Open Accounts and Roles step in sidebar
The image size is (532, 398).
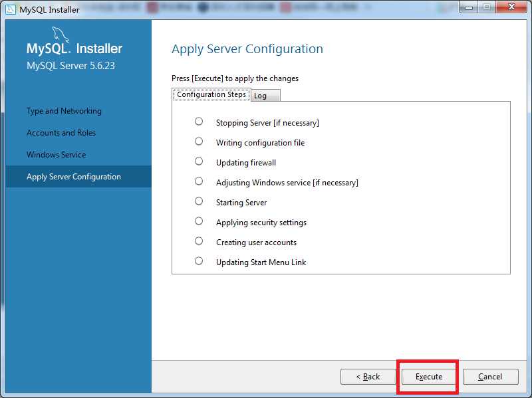pyautogui.click(x=61, y=132)
